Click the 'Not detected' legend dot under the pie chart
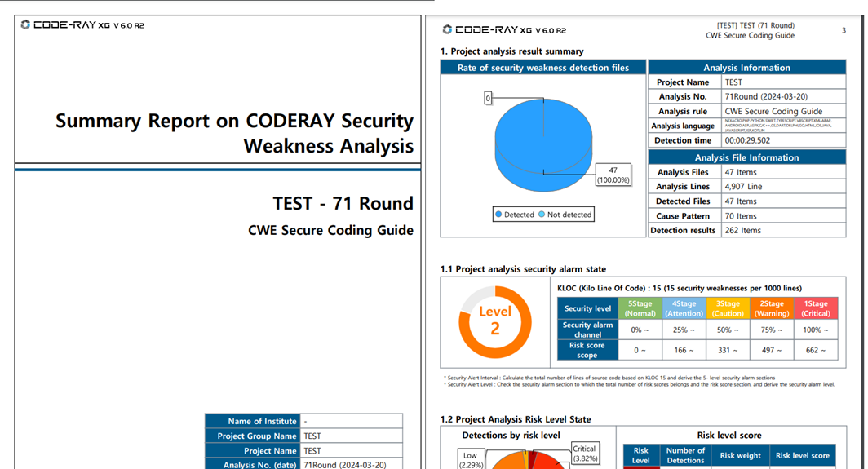 click(x=542, y=215)
